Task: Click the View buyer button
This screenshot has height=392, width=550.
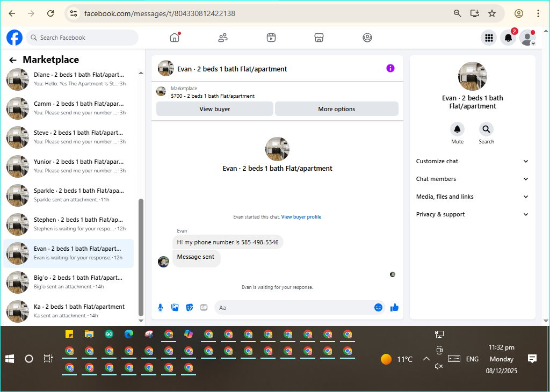Action: coord(215,108)
